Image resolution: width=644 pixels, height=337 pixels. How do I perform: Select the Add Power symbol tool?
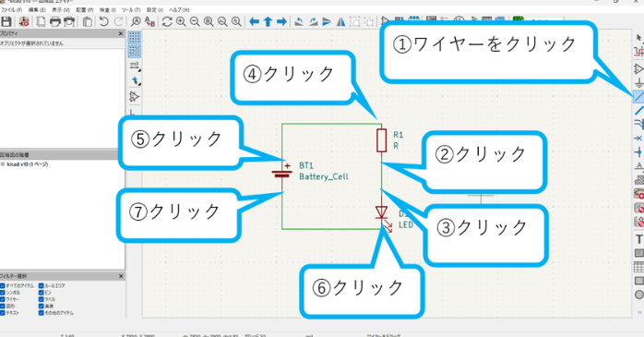coord(639,82)
